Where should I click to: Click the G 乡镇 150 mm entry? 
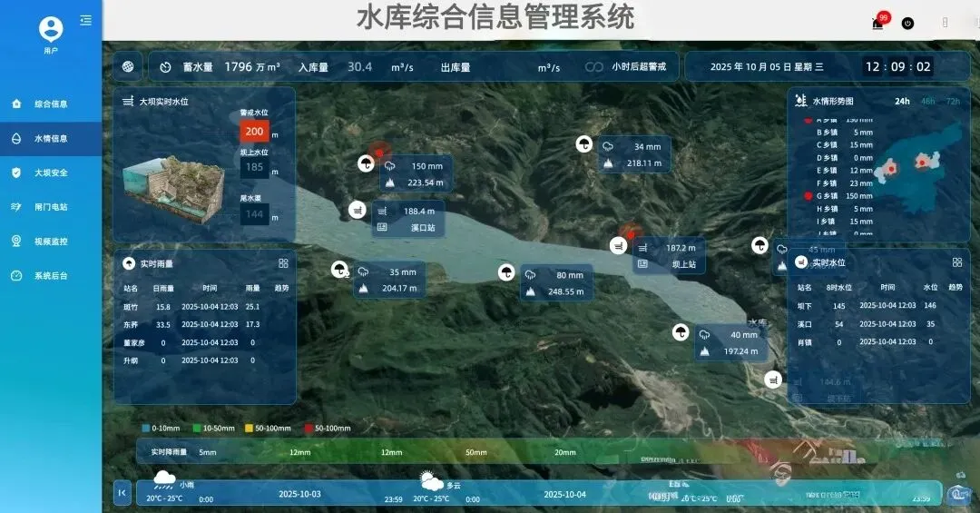[838, 196]
